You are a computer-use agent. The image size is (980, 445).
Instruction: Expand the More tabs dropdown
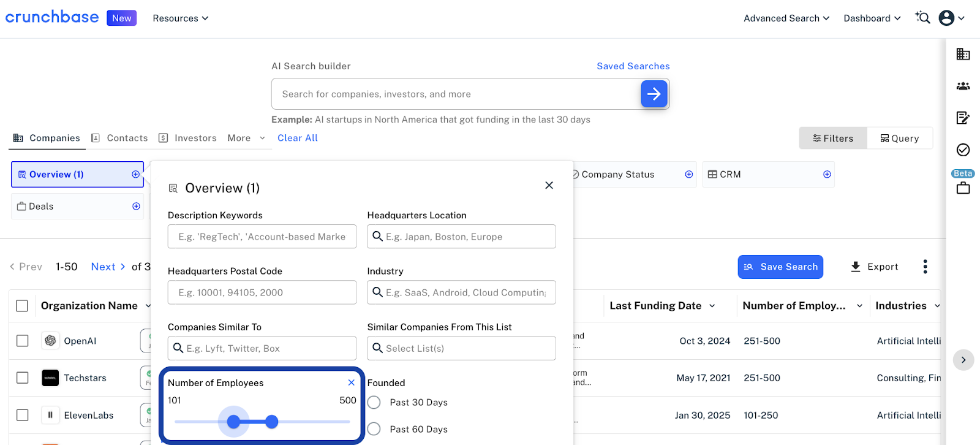click(x=246, y=138)
